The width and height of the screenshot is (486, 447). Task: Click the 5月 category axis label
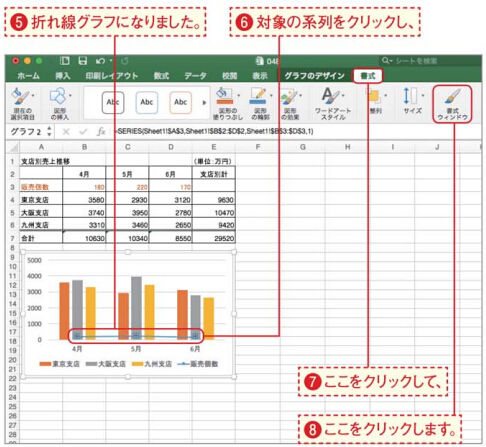136,349
